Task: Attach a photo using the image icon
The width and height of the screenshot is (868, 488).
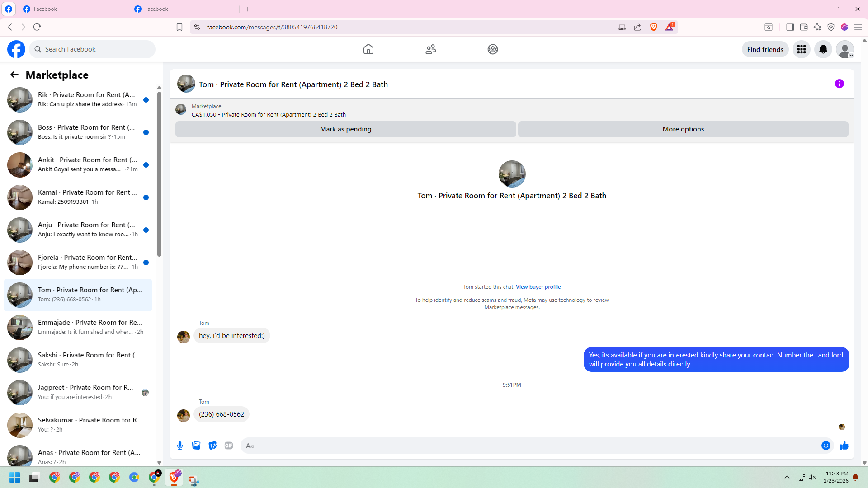Action: click(x=196, y=446)
